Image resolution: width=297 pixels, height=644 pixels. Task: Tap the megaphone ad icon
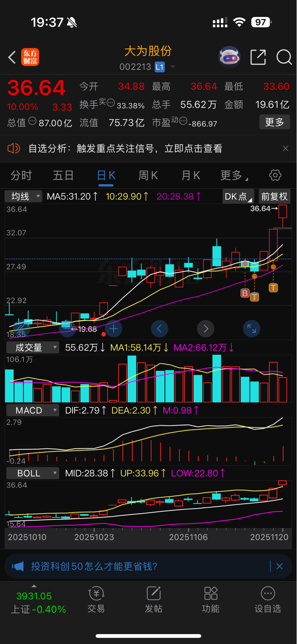click(18, 566)
